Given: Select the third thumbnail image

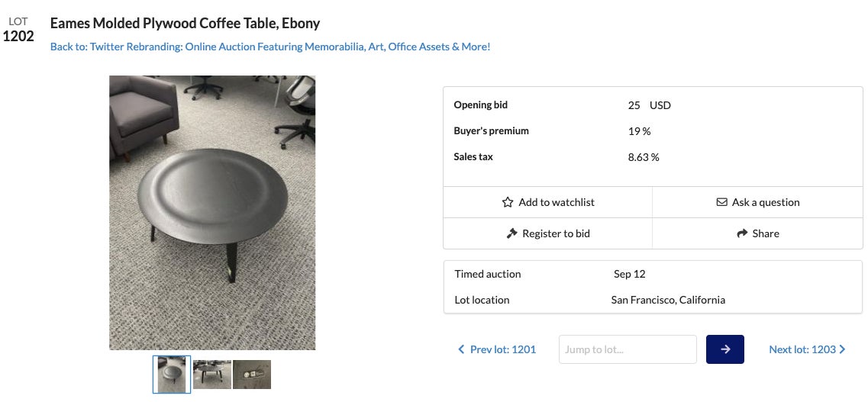Looking at the screenshot, I should [252, 375].
